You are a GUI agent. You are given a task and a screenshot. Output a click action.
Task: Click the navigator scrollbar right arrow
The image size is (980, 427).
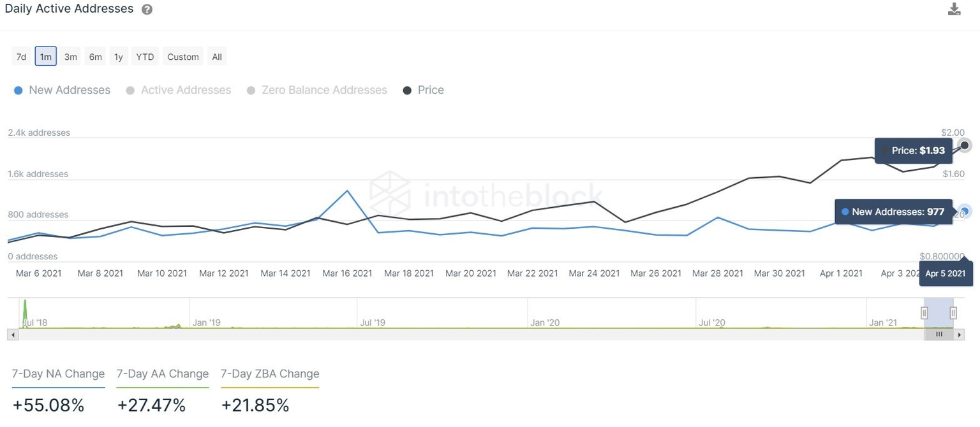959,335
